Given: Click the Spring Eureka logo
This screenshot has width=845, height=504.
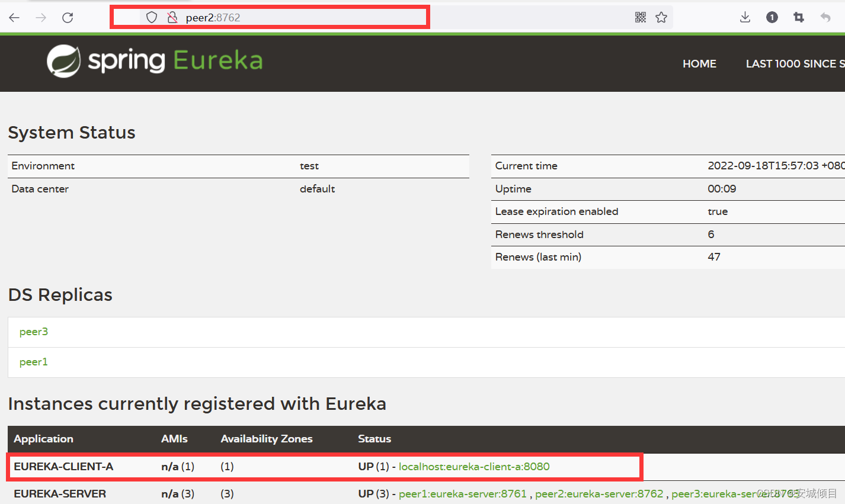Looking at the screenshot, I should pos(155,61).
